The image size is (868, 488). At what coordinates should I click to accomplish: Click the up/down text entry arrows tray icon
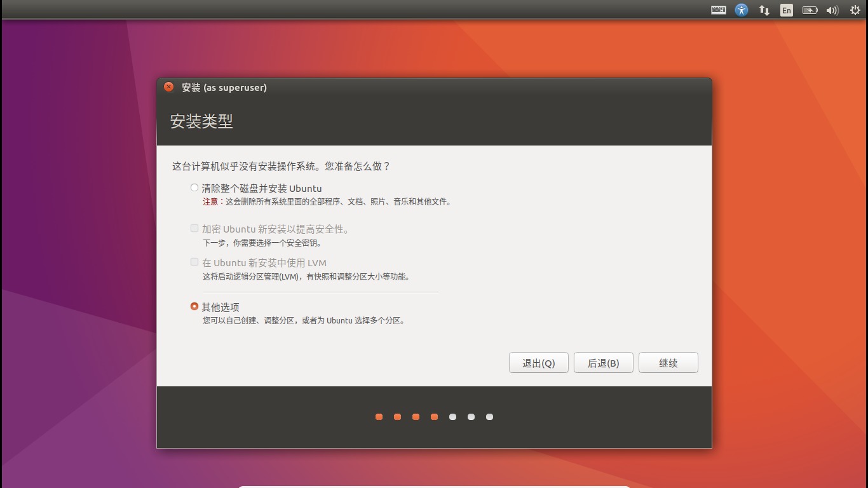(x=764, y=10)
